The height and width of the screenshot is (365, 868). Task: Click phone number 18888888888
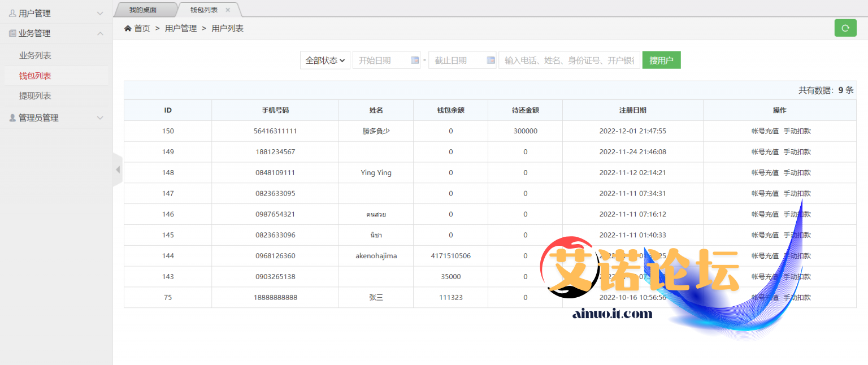pyautogui.click(x=275, y=297)
